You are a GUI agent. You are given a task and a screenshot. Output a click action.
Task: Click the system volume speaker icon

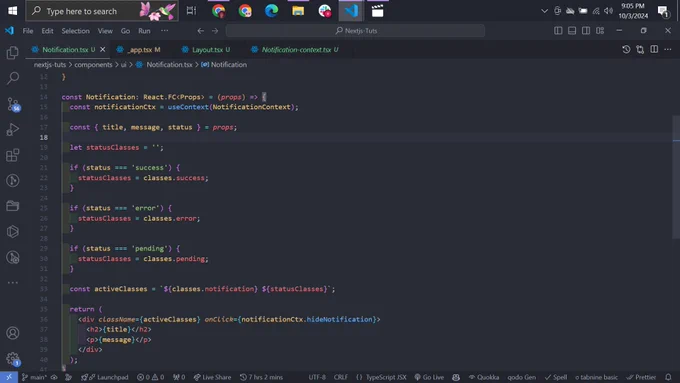point(609,11)
